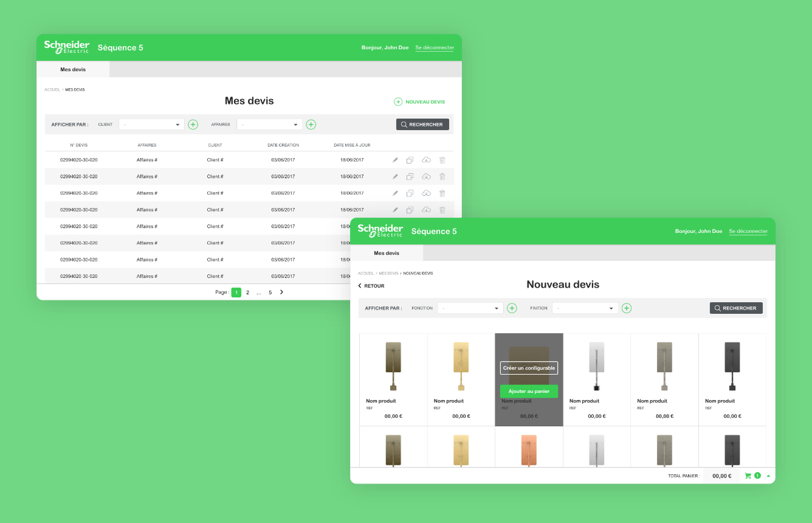Edit the first quote using the pencil icon
Image resolution: width=812 pixels, height=523 pixels.
click(x=395, y=160)
